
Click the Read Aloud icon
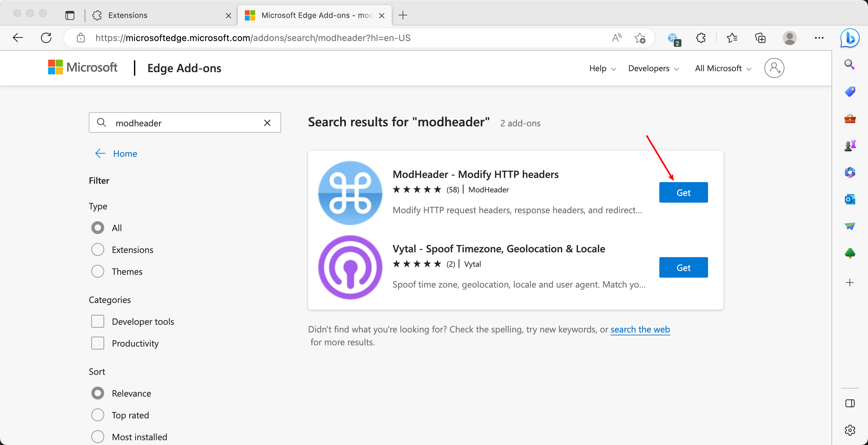click(617, 38)
